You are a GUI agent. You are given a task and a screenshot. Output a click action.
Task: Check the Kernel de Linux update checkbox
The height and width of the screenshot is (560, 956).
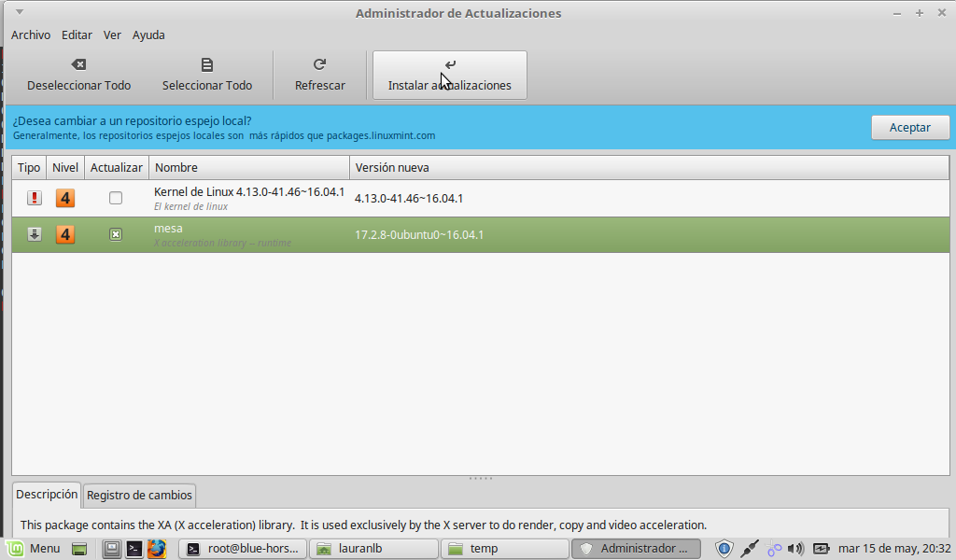click(116, 198)
